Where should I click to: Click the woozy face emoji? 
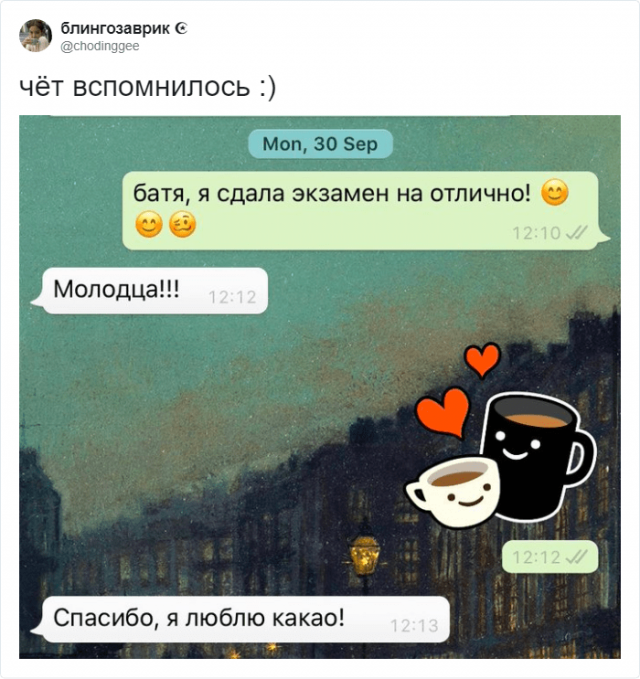182,225
